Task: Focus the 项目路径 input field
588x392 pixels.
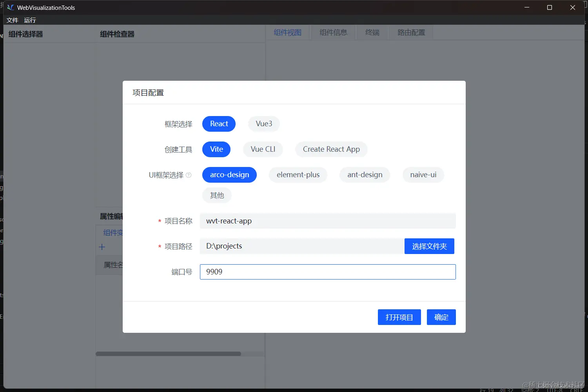Action: tap(302, 246)
